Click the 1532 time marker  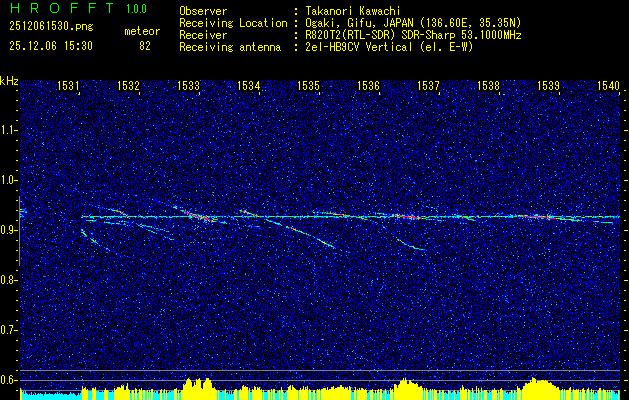128,85
